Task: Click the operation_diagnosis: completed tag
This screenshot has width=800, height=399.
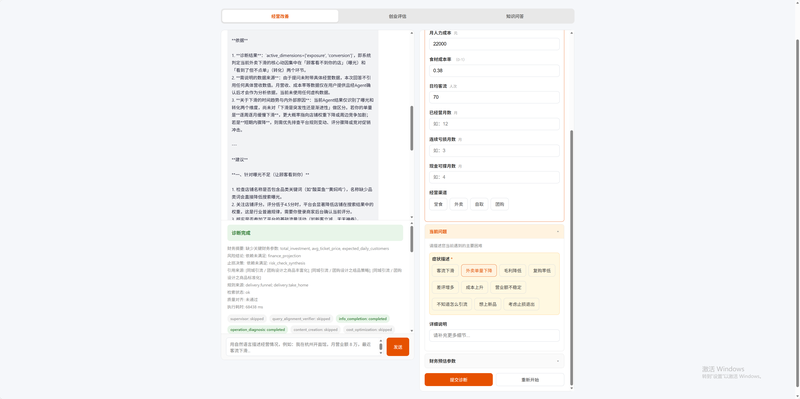Action: click(258, 330)
